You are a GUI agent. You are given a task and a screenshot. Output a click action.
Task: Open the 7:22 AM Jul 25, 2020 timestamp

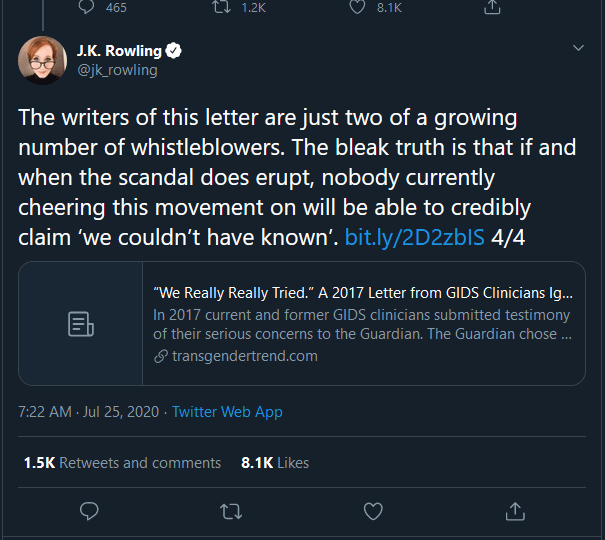tap(90, 412)
